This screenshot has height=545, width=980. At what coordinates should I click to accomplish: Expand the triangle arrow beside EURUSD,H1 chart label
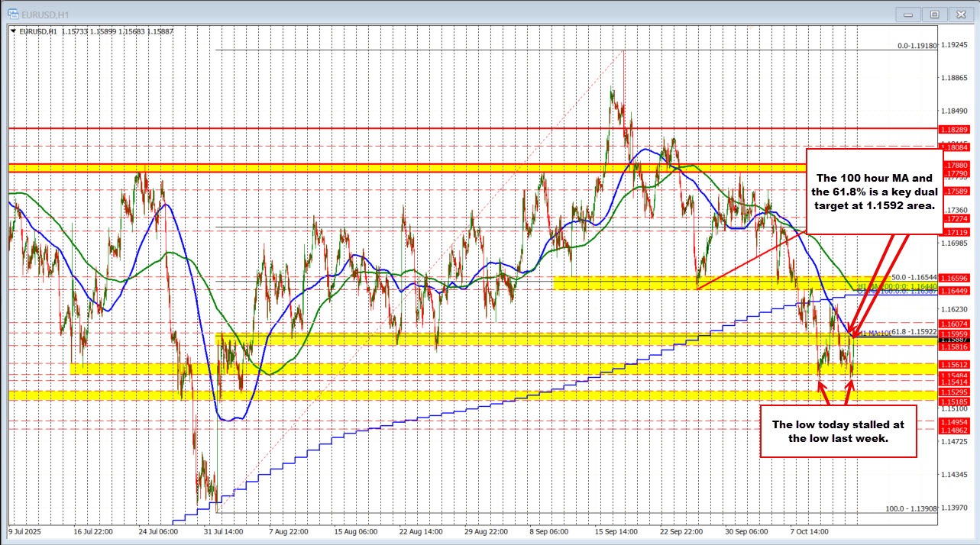tap(14, 31)
